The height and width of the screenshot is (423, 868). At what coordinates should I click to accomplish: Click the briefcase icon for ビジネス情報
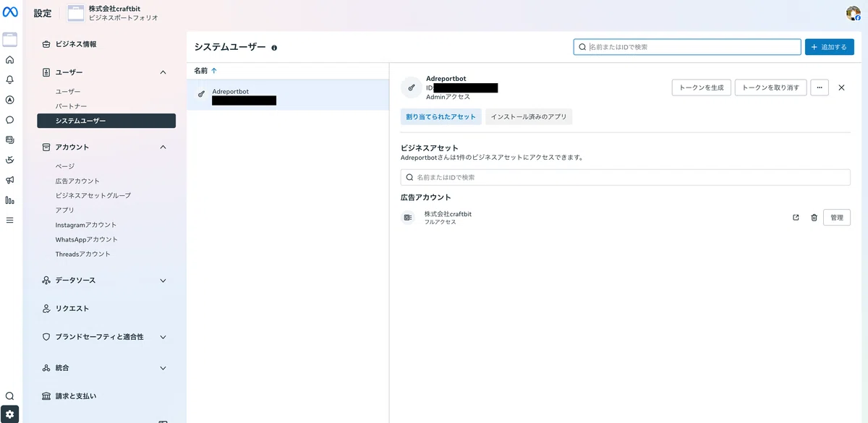pos(46,44)
